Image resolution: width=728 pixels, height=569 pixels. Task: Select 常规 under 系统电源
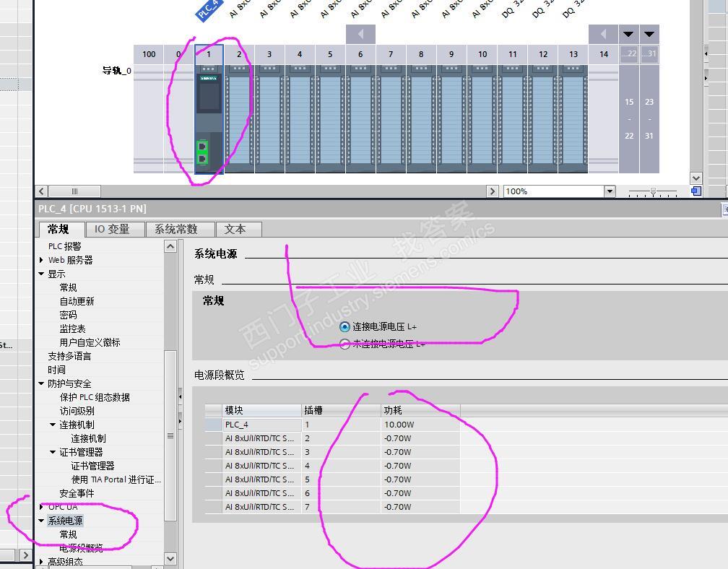[x=68, y=534]
